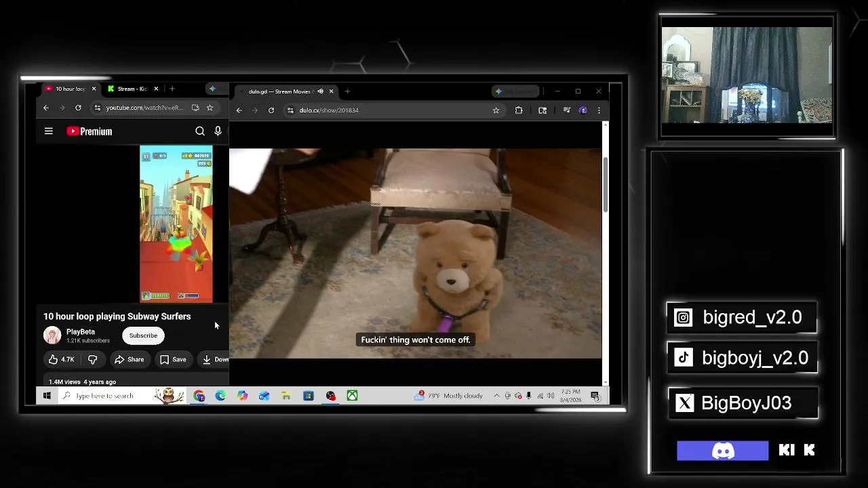
Task: Pause the Subway Surfers video player
Action: coord(176,224)
